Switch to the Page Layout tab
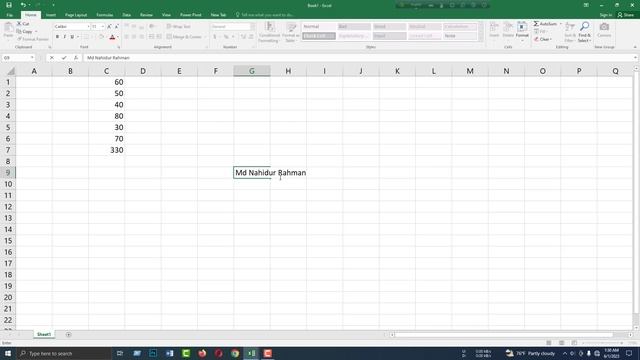 pyautogui.click(x=76, y=15)
